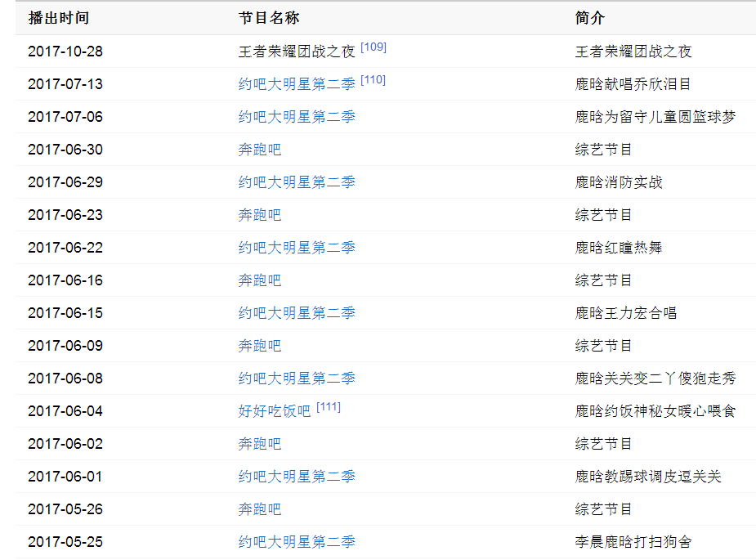Click 王者荣耀团战之夜 in the 节目名称 column

pos(297,52)
